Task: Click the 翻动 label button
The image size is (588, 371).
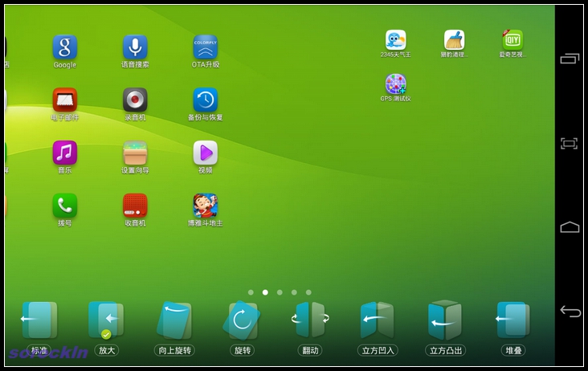Action: (310, 350)
